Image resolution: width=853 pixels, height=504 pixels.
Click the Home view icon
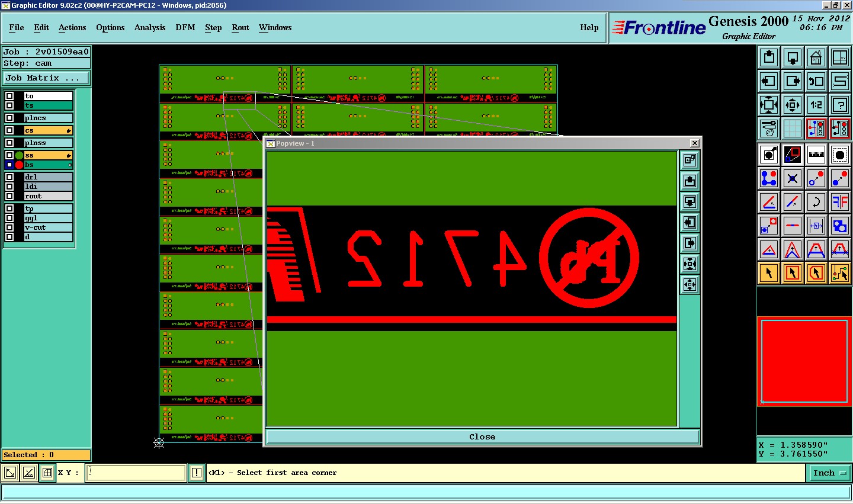click(816, 57)
